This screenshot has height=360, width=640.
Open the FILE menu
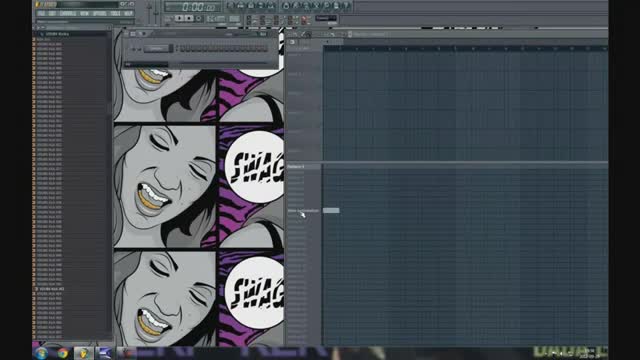pos(41,13)
